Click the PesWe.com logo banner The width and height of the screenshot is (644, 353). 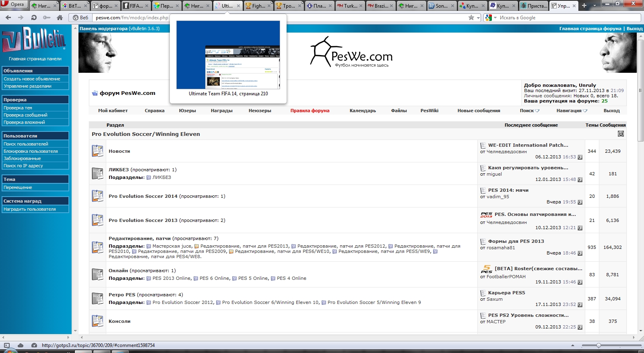351,52
